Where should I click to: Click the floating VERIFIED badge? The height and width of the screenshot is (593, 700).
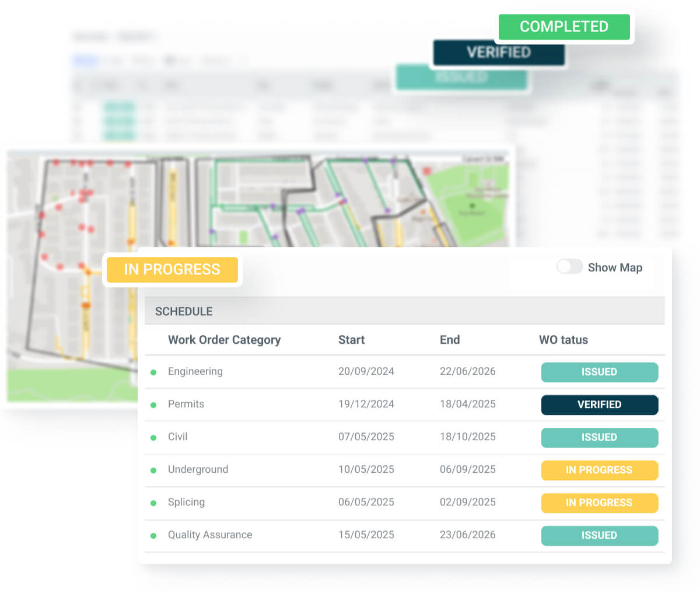tap(499, 53)
